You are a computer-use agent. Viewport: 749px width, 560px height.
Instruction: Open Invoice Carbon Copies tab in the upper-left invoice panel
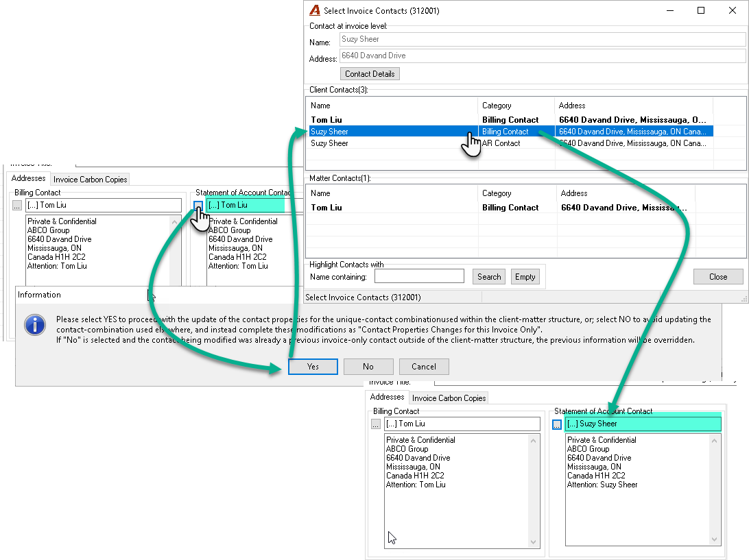(x=91, y=180)
